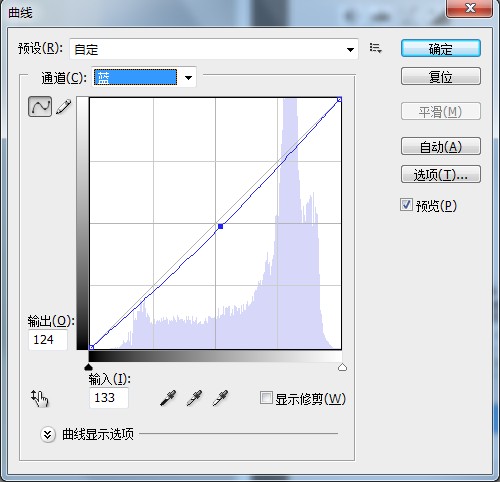Activate the on-image hand adjustment tool

40,398
